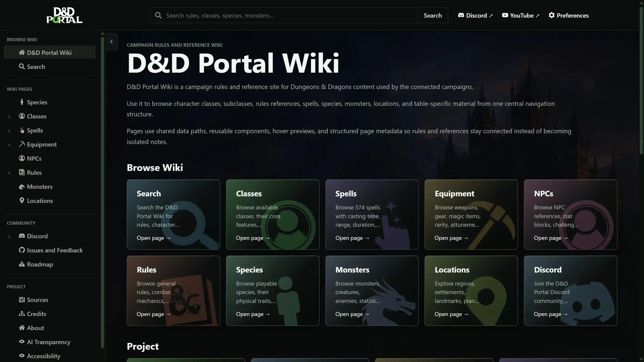Expand the Classes tree item
644x362 pixels.
pos(9,117)
